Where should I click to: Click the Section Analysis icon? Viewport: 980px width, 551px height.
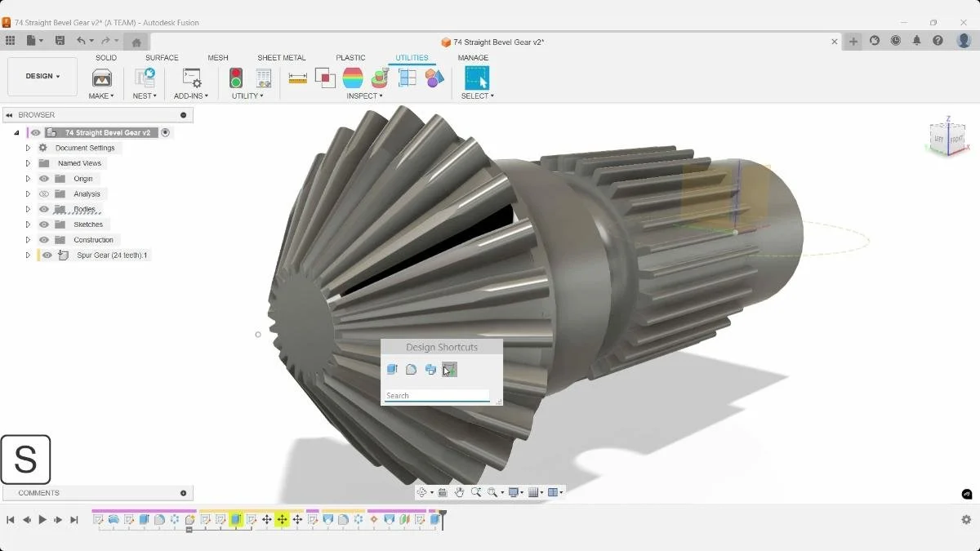(x=408, y=78)
